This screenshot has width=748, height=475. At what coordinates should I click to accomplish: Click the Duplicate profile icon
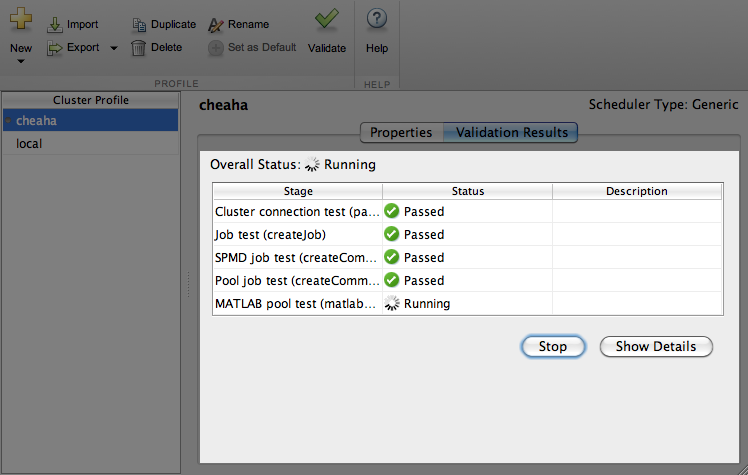point(139,25)
